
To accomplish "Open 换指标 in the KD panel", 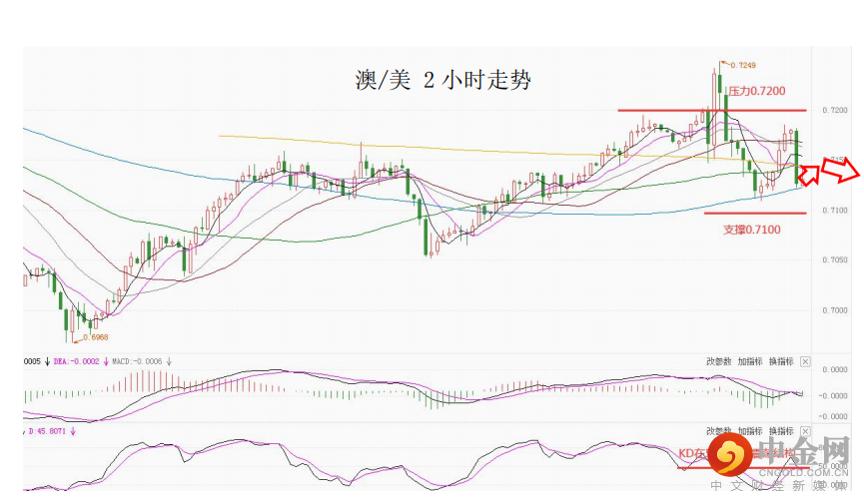I will pyautogui.click(x=780, y=431).
